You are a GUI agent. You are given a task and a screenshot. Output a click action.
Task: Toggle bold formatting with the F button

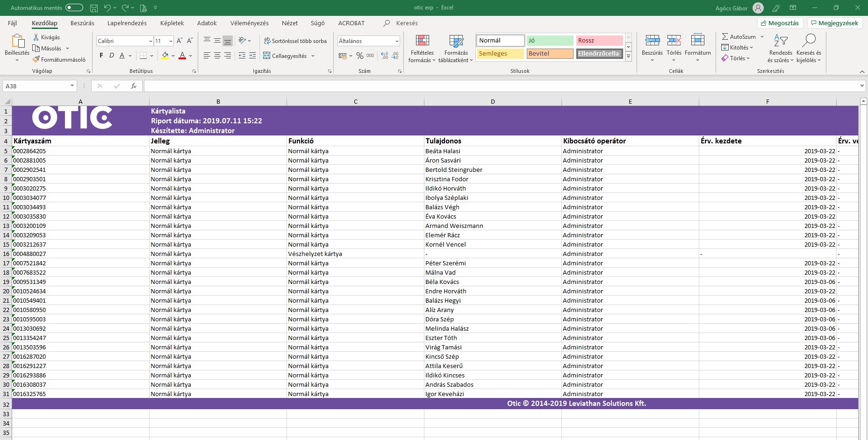pyautogui.click(x=101, y=56)
